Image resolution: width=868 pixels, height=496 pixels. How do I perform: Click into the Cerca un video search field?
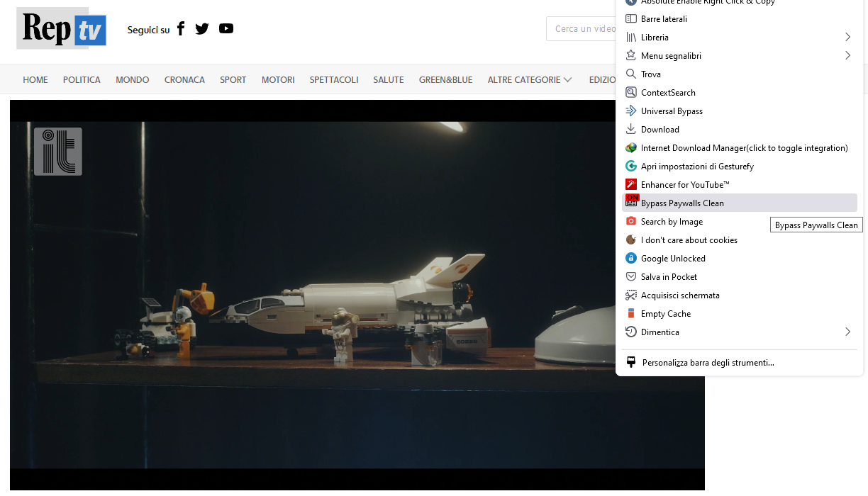(581, 29)
